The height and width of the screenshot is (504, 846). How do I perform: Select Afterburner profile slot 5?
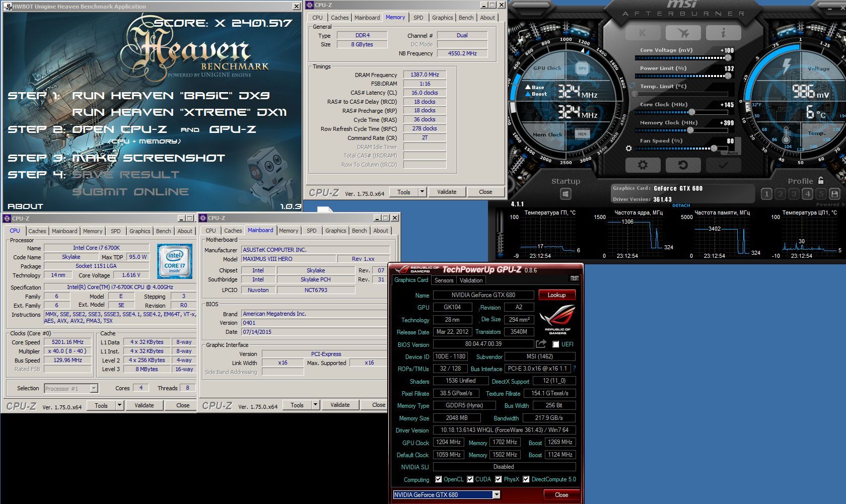click(821, 194)
